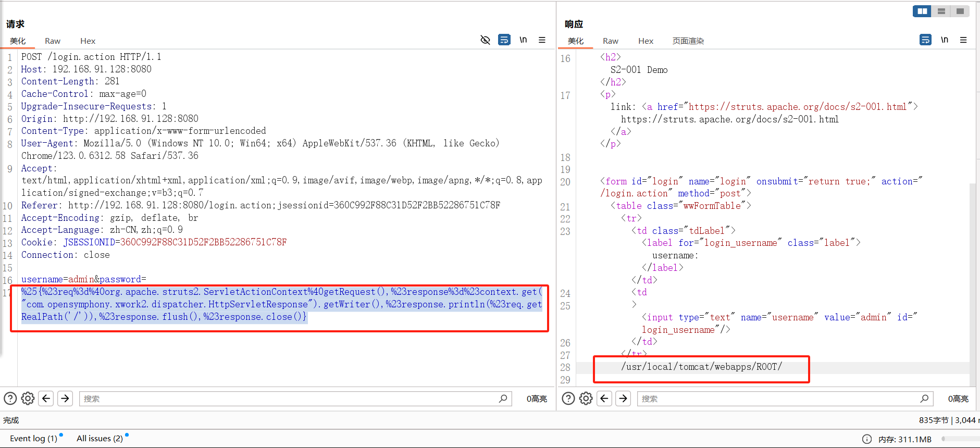The image size is (980, 448).
Task: Select tabbed single-pane layout icon
Action: (960, 11)
